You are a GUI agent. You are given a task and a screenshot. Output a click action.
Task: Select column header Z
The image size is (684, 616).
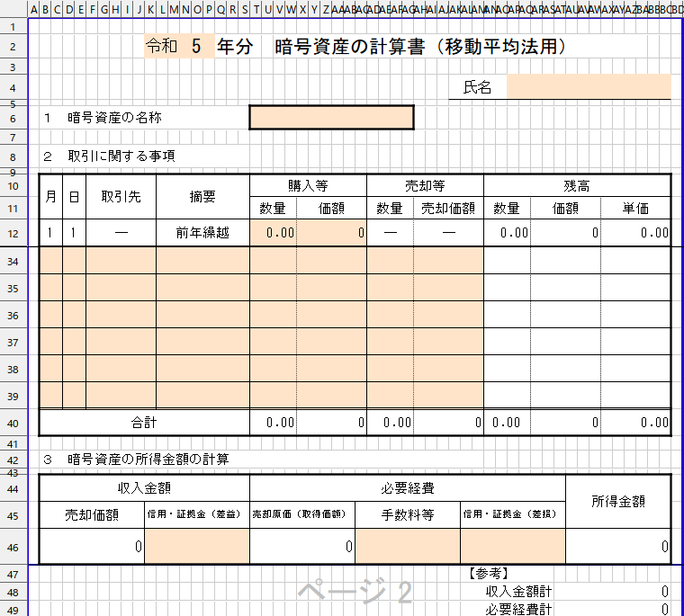click(326, 9)
